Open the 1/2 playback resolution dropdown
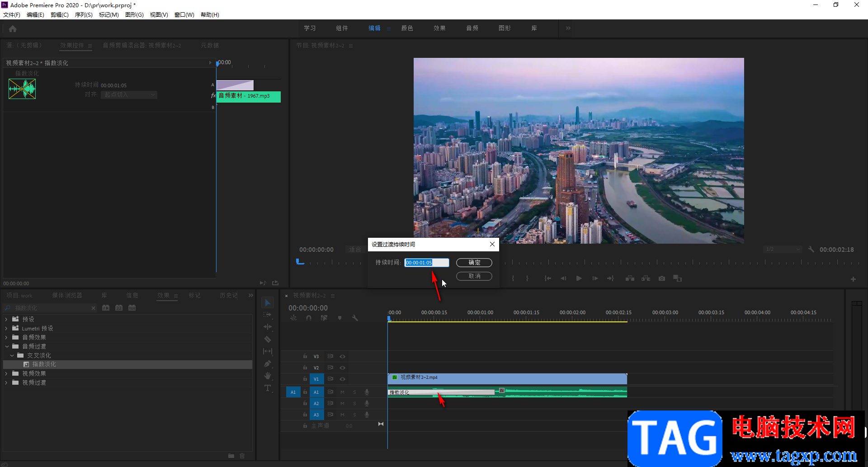 (782, 250)
